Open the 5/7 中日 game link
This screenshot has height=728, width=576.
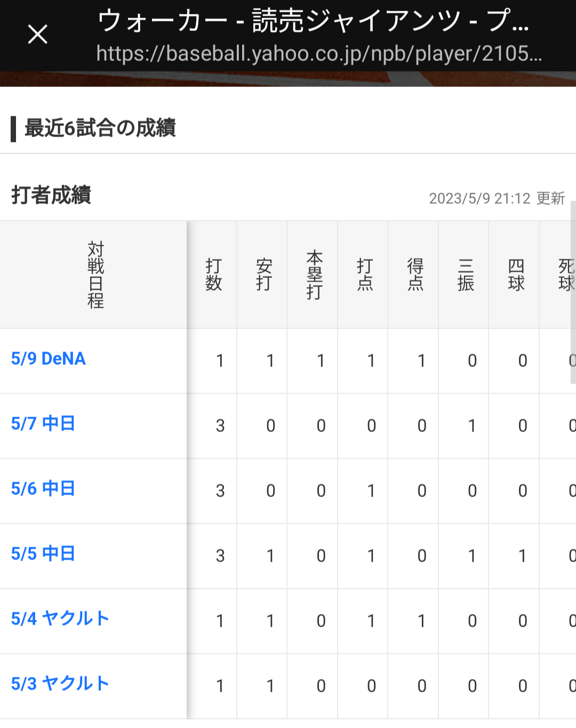tap(43, 424)
